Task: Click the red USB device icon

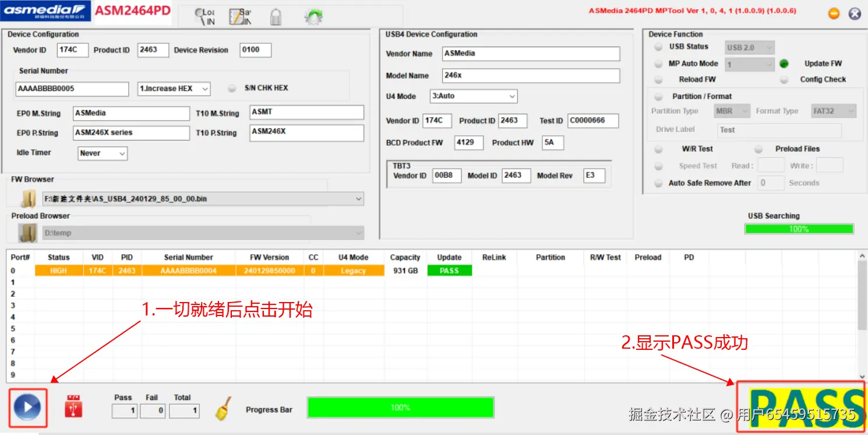Action: click(x=73, y=406)
